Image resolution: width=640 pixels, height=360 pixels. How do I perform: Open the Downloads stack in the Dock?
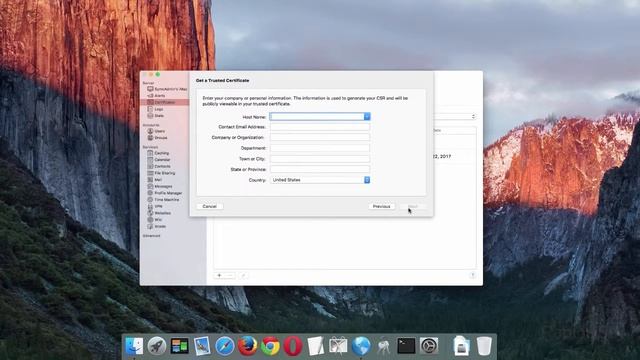[x=462, y=346]
